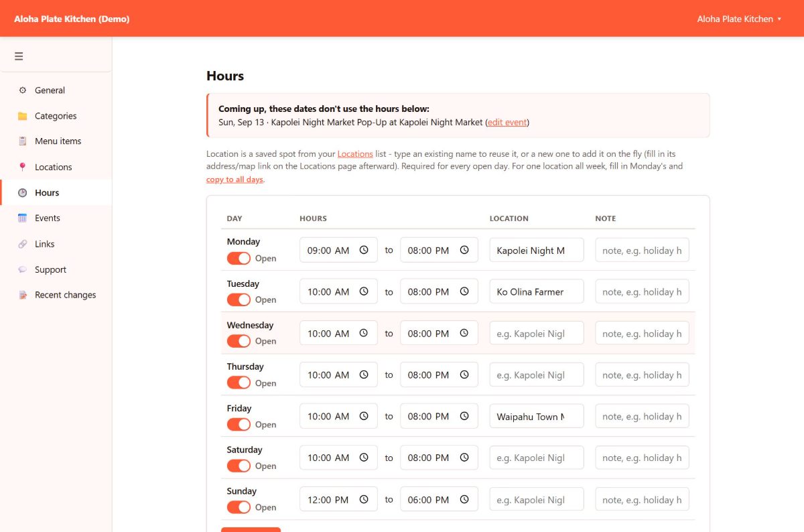Viewport: 804px width, 532px height.
Task: Open time picker for Sunday closing time
Action: click(x=464, y=499)
